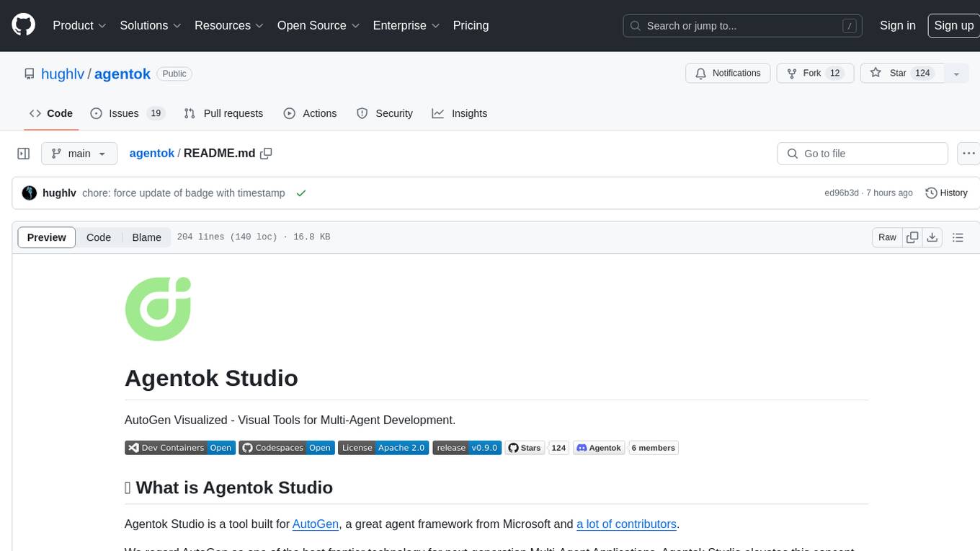Click Sign in

click(897, 25)
